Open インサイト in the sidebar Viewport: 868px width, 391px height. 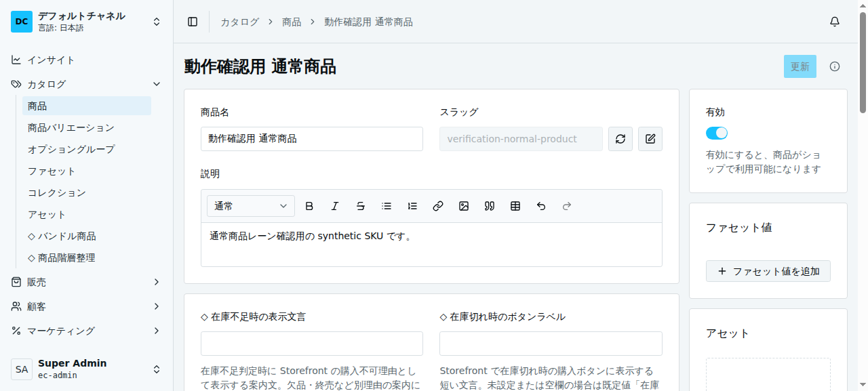[87, 60]
